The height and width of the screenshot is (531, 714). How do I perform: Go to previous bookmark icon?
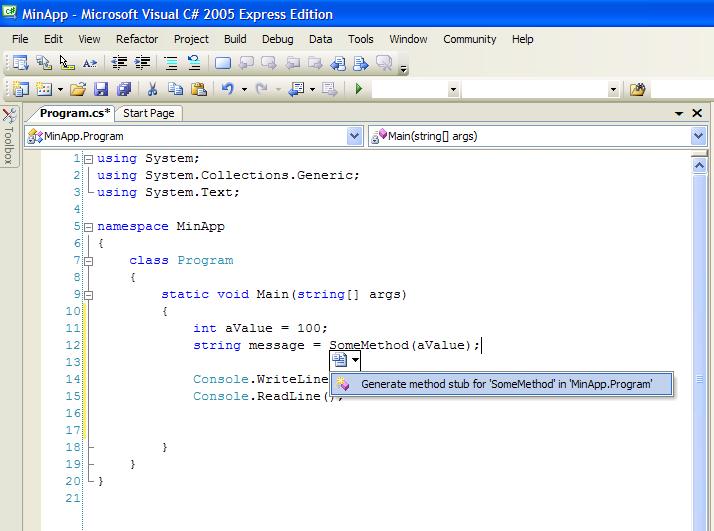(246, 62)
